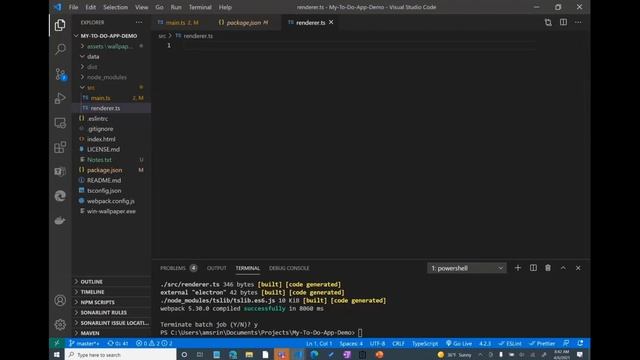The image size is (640, 360).
Task: Switch to the Output panel tab
Action: coord(216,268)
